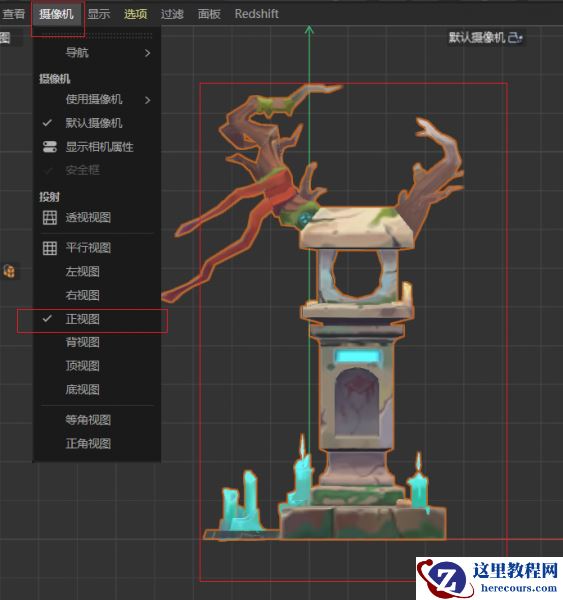Switch to 左视图
Image resolution: width=563 pixels, height=600 pixels.
[x=97, y=272]
